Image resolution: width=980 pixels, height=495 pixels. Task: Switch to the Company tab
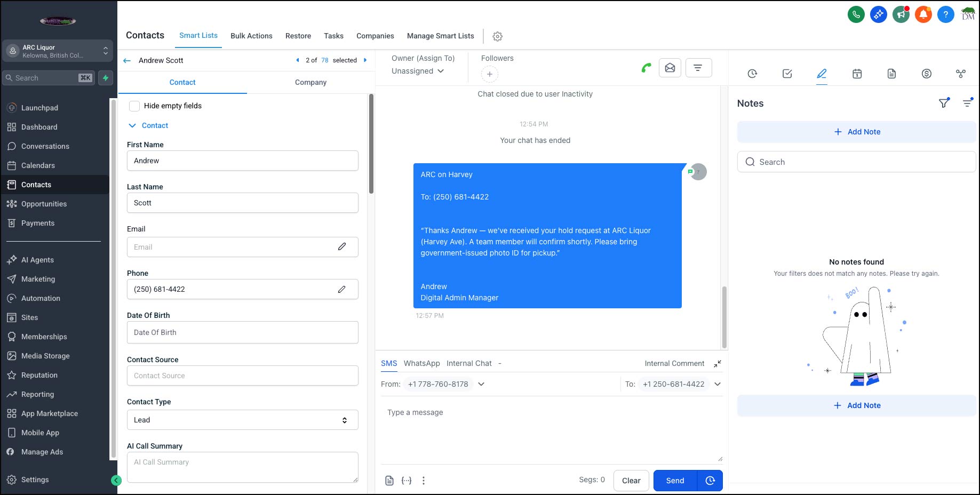[310, 82]
